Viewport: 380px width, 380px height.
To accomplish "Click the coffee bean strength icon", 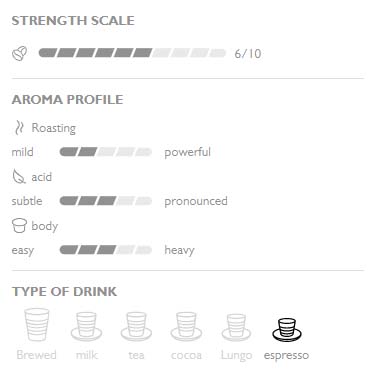I will pos(20,54).
